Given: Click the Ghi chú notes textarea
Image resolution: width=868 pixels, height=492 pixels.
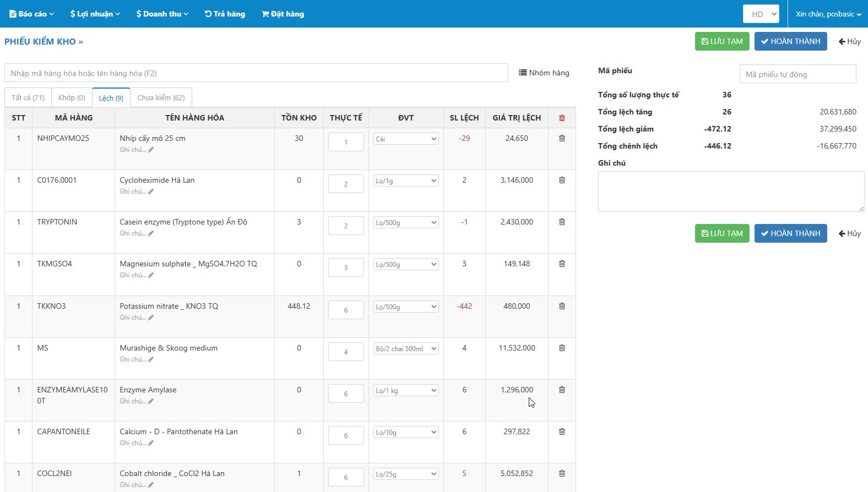Looking at the screenshot, I should [730, 192].
